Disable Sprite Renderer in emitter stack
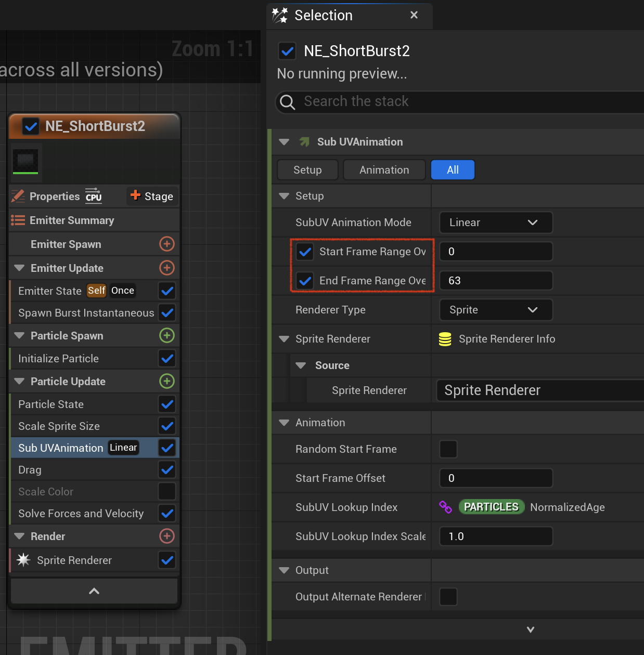This screenshot has width=644, height=655. pos(167,560)
